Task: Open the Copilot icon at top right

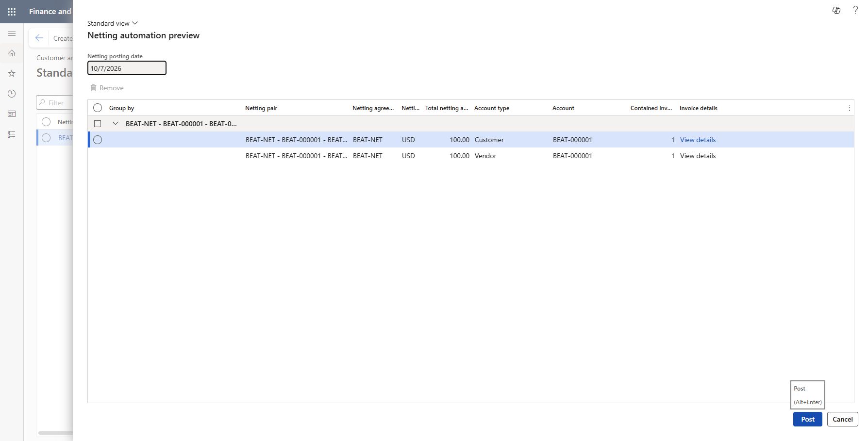Action: (836, 10)
